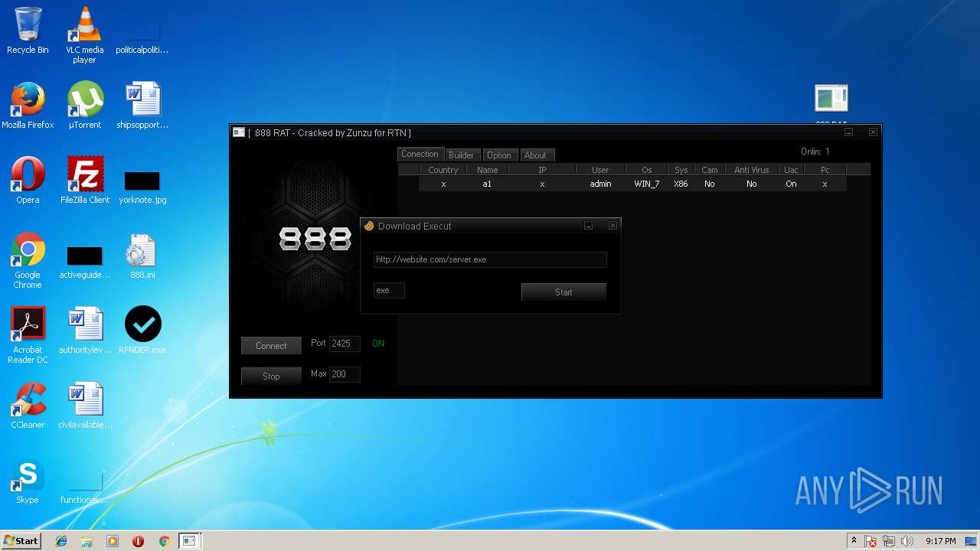Show hidden system tray icons
Screen dimensions: 980x551
[x=854, y=541]
